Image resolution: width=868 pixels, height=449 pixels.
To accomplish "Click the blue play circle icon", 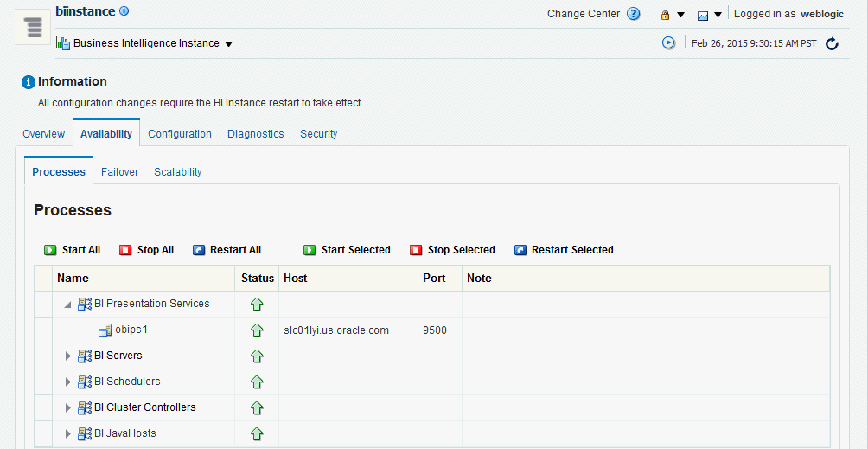I will pyautogui.click(x=668, y=42).
